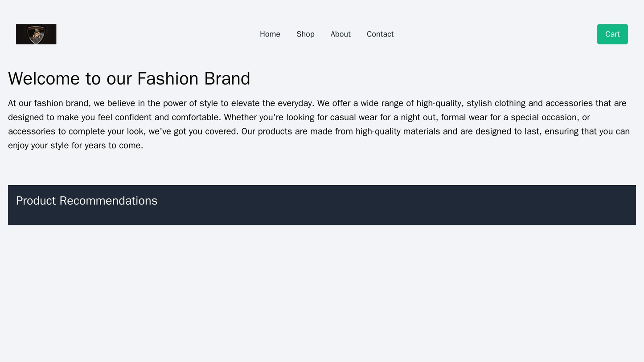Select the Welcome to our Fashion Brand heading

click(130, 77)
